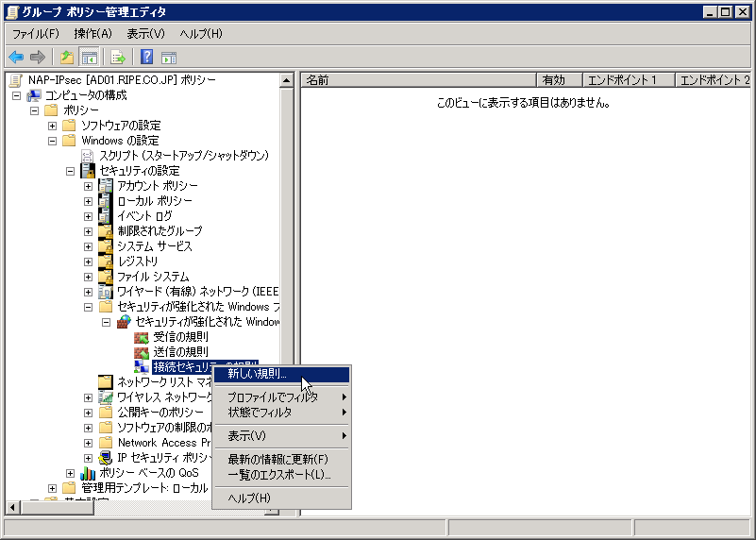Sort by the エンドポイント 2 column header

[x=714, y=80]
